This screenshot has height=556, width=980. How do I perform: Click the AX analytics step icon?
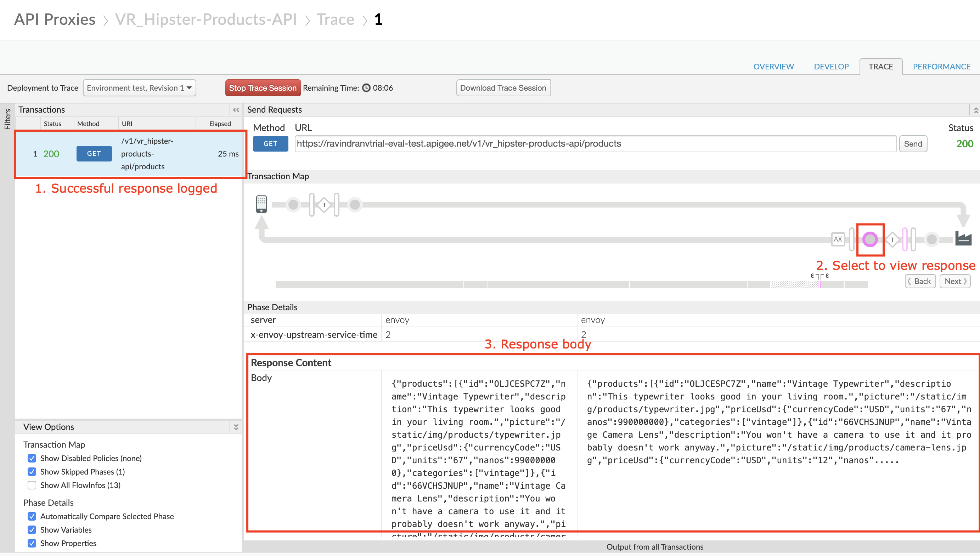[838, 239]
